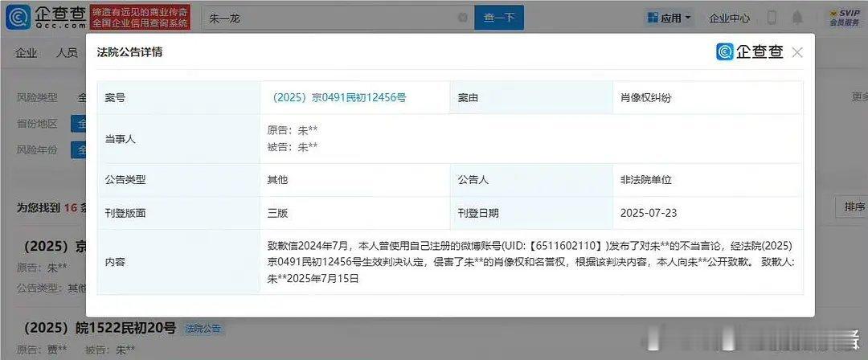Open 企业中心 in the header
The image size is (868, 360).
coord(730,18)
